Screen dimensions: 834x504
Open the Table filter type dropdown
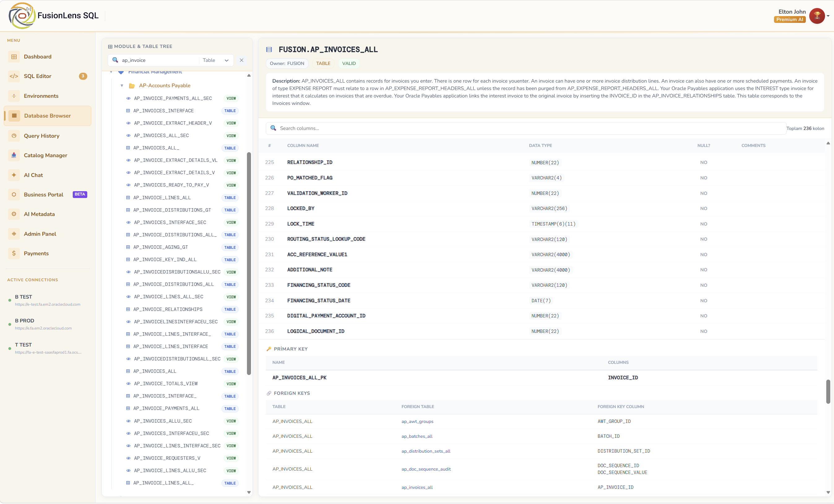pyautogui.click(x=216, y=60)
